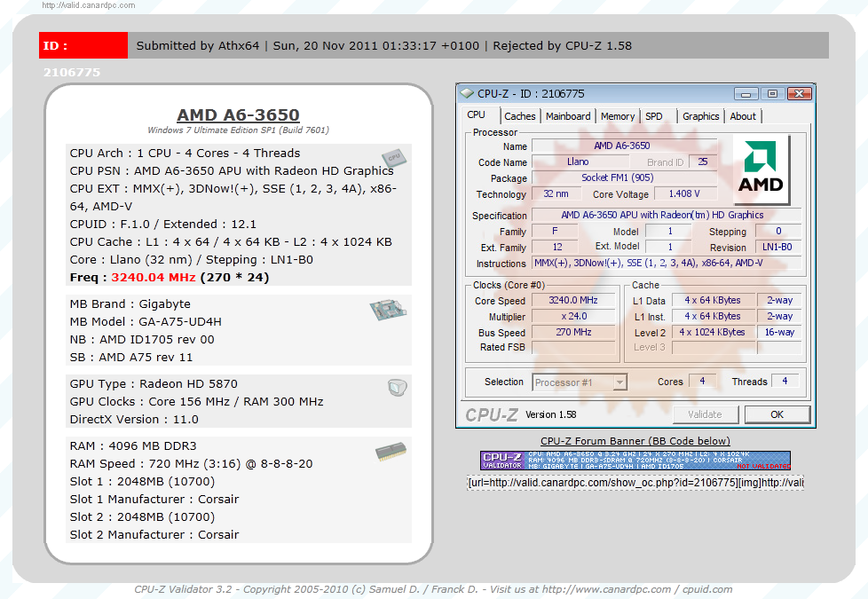Click the Name field in CPU-Z Processor group
The width and height of the screenshot is (868, 599).
(x=624, y=146)
